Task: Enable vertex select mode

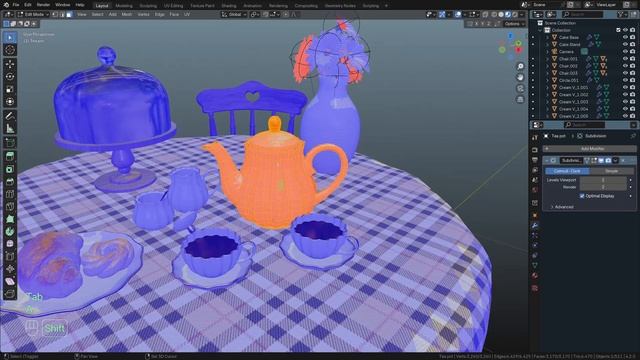Action: click(x=54, y=14)
